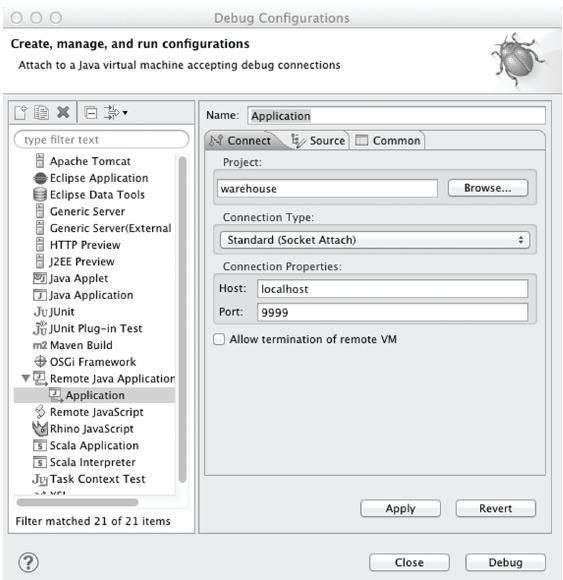Select the Apache Tomcat text label

click(x=90, y=161)
